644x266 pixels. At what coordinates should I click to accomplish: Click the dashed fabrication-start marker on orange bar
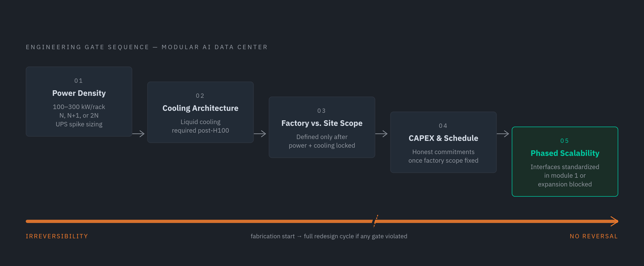(x=375, y=221)
